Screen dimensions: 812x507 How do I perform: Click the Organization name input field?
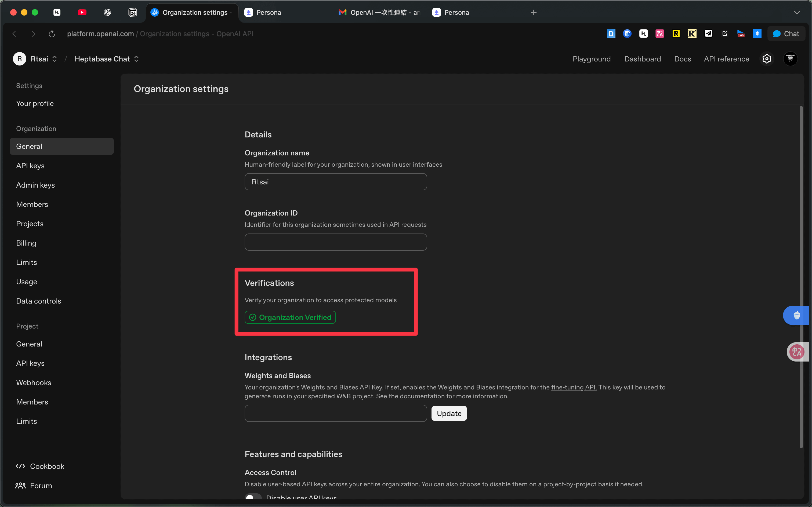pos(335,182)
